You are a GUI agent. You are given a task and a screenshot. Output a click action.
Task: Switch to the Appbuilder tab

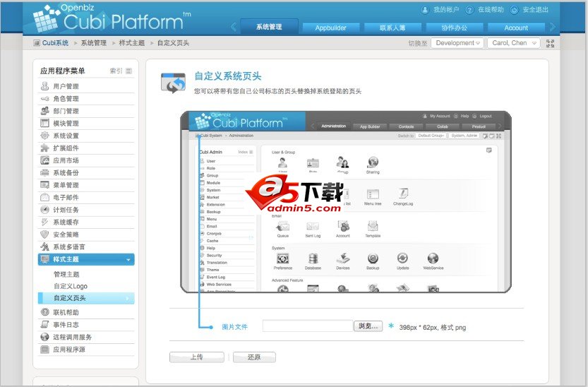[331, 28]
